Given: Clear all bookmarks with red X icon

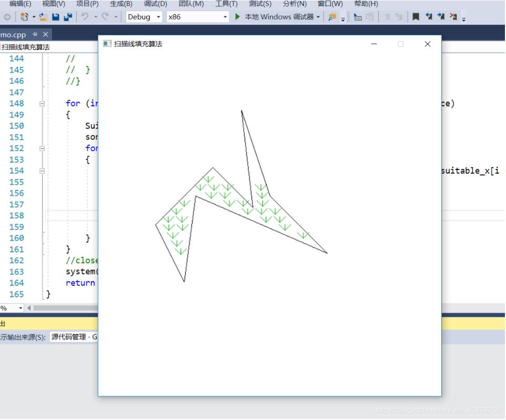Looking at the screenshot, I should [x=453, y=17].
